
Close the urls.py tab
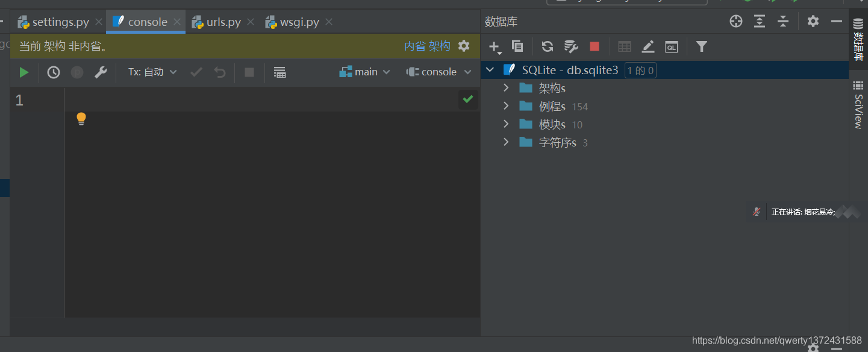pyautogui.click(x=250, y=22)
